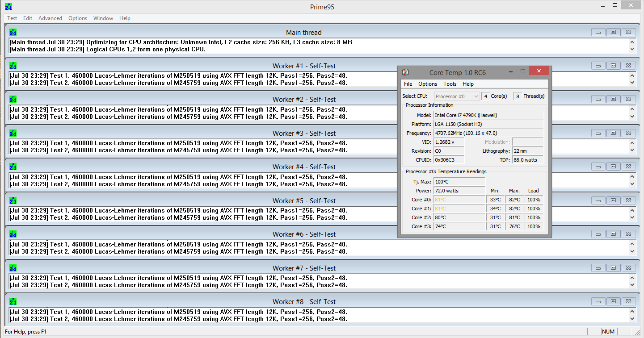This screenshot has height=338, width=644.
Task: Click Worker #2 scrollbar down arrow
Action: pyautogui.click(x=632, y=117)
